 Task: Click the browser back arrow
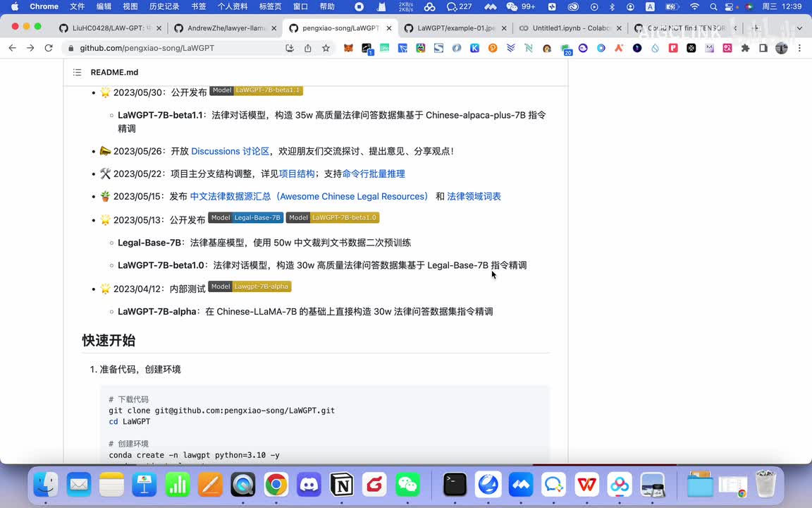coord(12,48)
